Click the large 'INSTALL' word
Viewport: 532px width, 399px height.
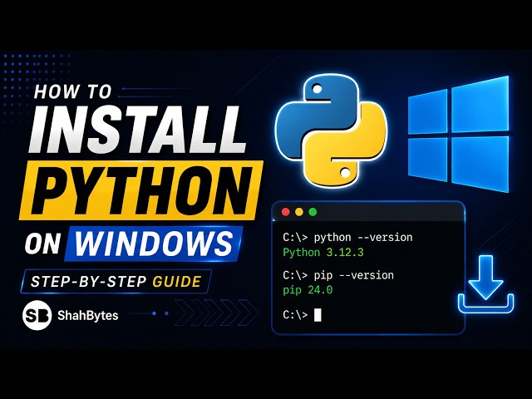136,130
